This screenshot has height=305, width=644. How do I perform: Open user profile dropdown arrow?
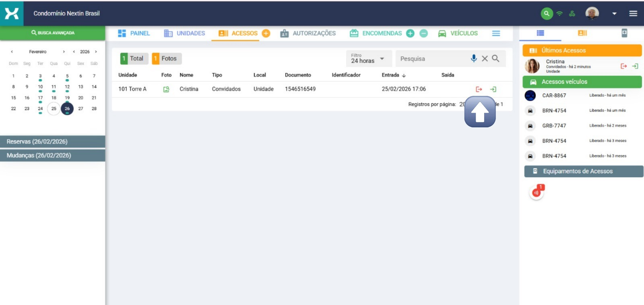614,14
